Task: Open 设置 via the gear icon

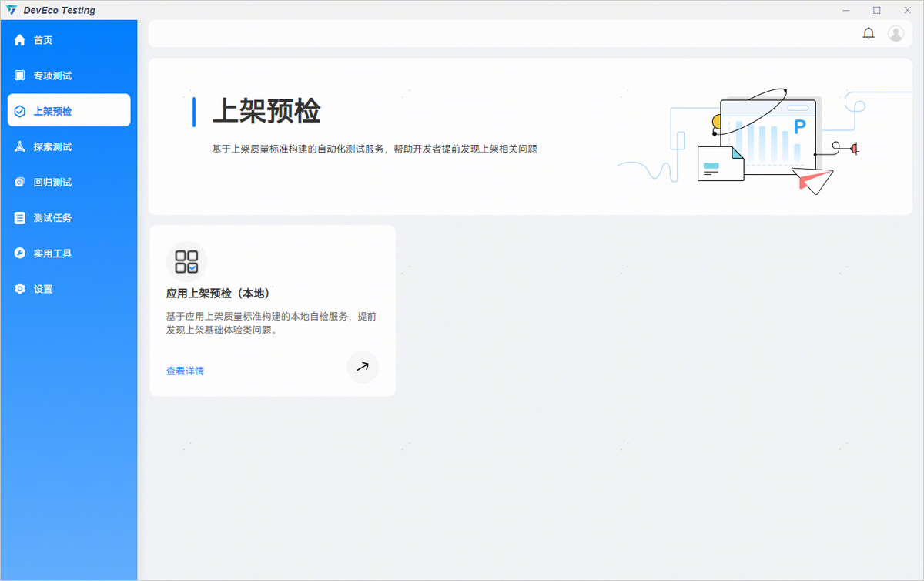Action: click(x=20, y=289)
